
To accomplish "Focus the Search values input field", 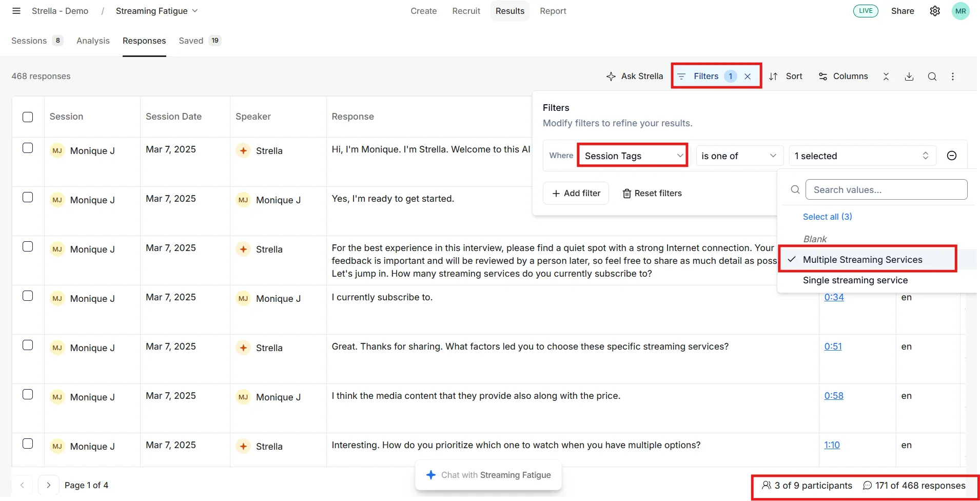I will point(886,189).
